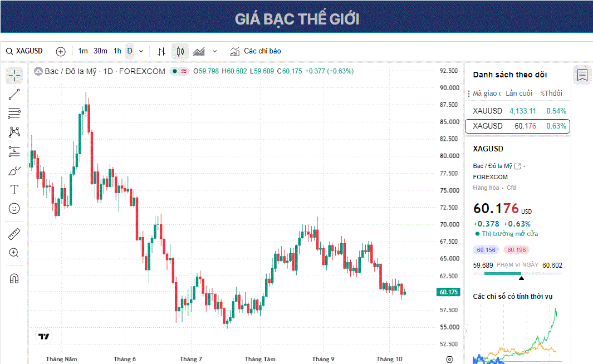Click the market status dot in chart legend
This screenshot has height=364, width=593.
tap(175, 71)
